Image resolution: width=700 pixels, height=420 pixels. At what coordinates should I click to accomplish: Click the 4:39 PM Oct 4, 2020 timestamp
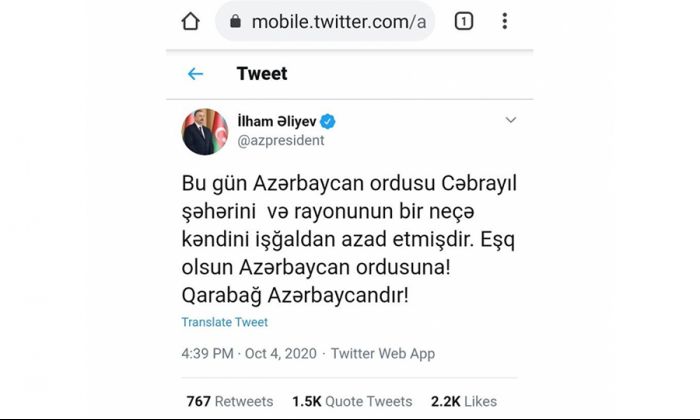[x=249, y=353]
